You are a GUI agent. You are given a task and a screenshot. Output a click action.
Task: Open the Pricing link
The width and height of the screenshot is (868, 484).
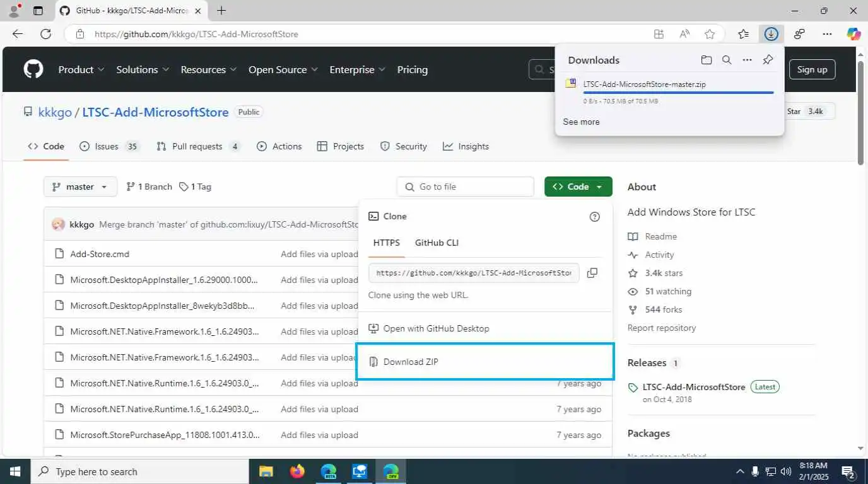pos(413,69)
